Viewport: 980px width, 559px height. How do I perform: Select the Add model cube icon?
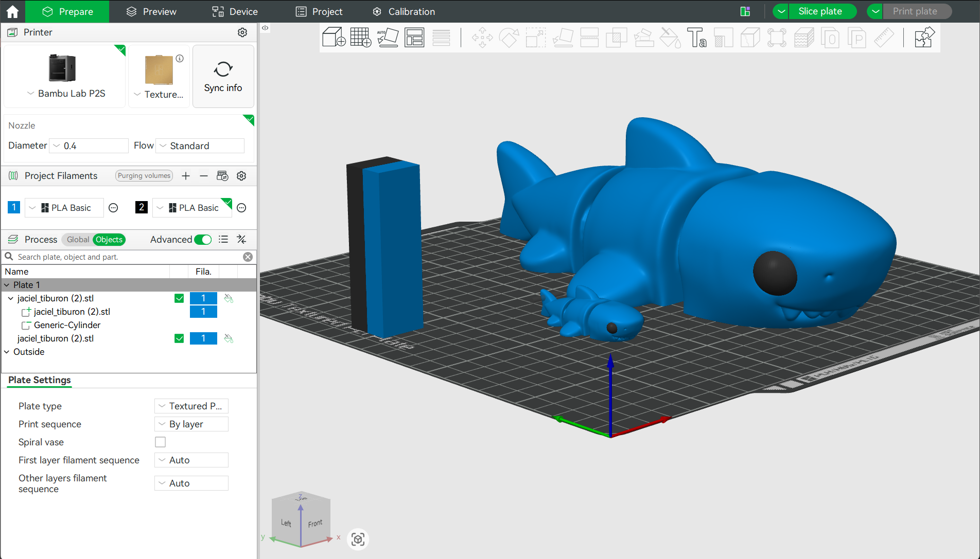(334, 38)
